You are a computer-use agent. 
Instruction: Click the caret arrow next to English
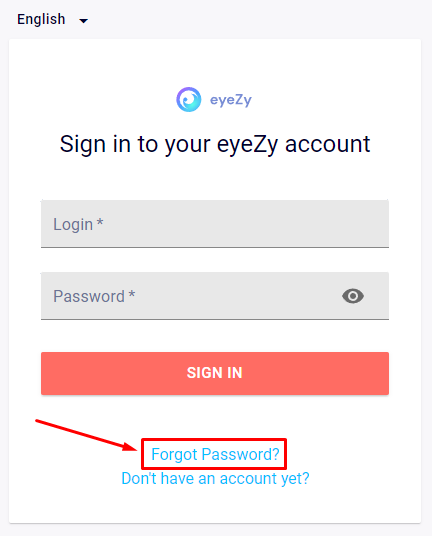[83, 21]
